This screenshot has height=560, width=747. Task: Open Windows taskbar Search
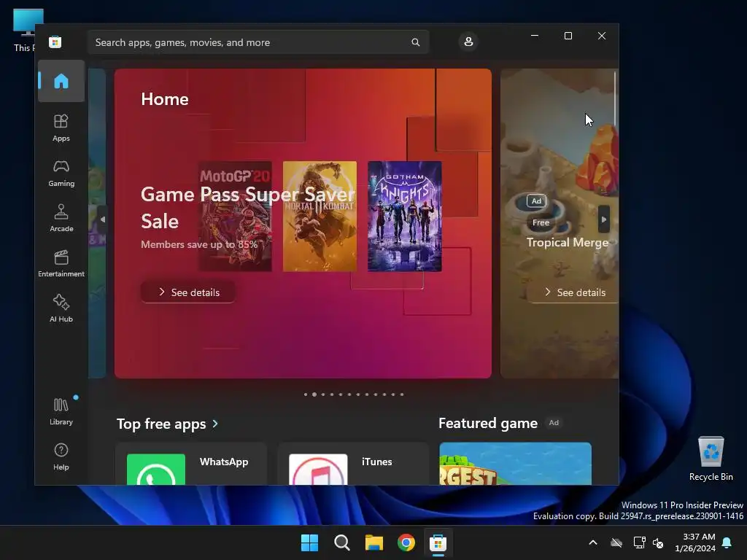[341, 542]
